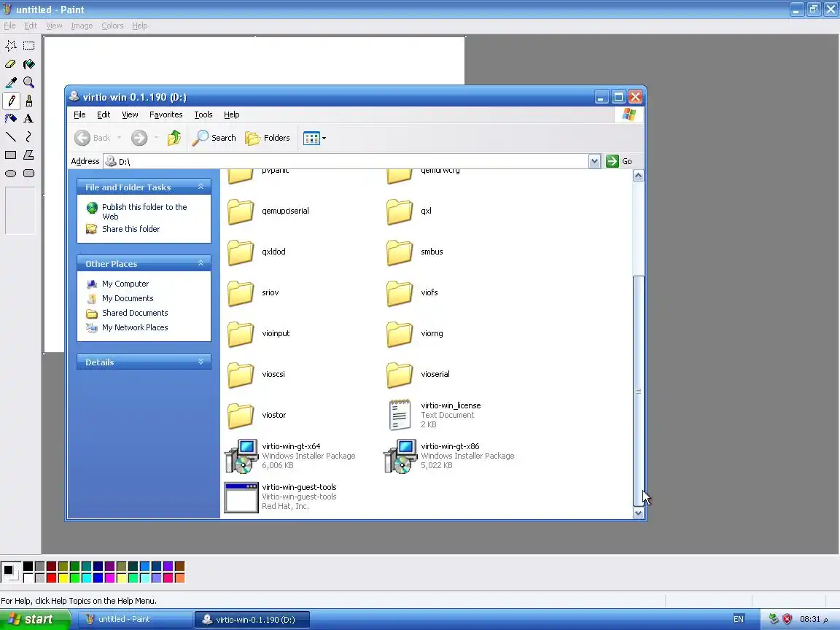Image resolution: width=840 pixels, height=630 pixels.
Task: Click Share this folder link
Action: point(131,229)
